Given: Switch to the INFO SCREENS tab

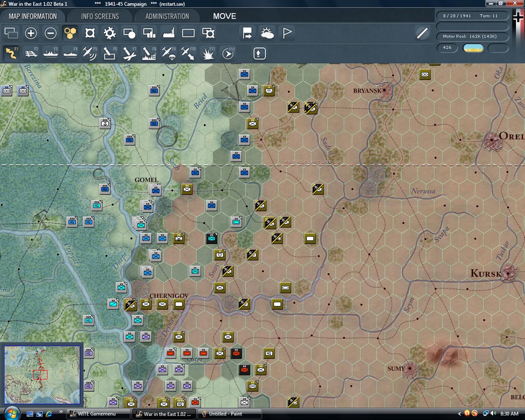Looking at the screenshot, I should pos(100,16).
